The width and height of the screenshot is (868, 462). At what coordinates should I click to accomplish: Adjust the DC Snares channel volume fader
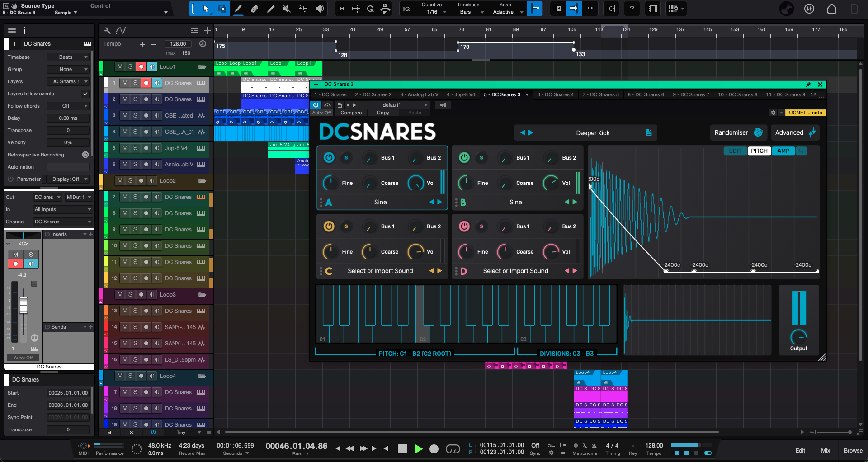[x=24, y=306]
